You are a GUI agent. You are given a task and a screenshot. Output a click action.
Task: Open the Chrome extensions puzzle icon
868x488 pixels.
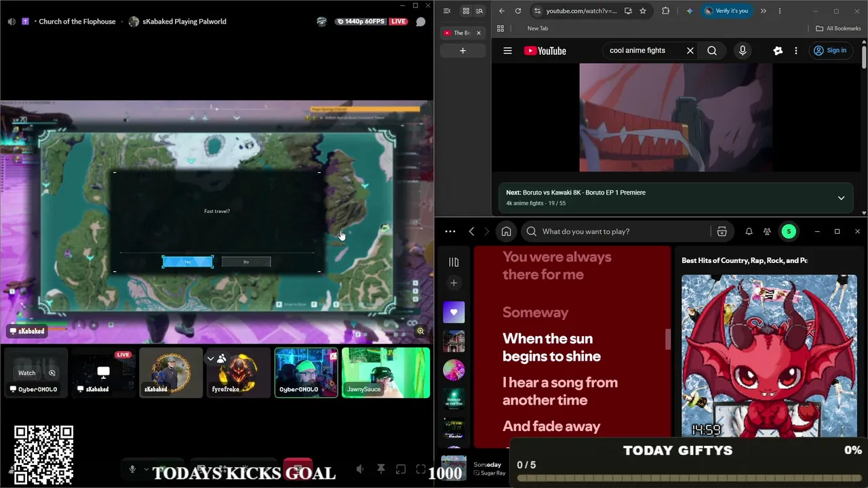665,11
